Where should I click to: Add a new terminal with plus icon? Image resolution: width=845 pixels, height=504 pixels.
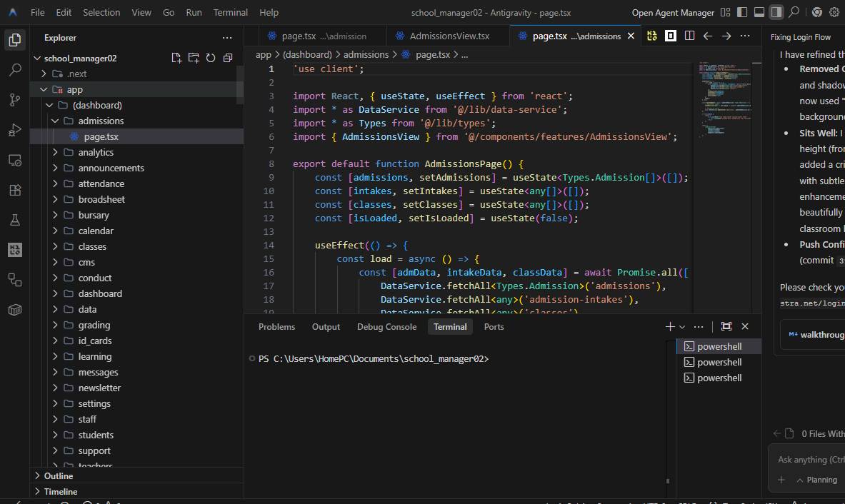(x=670, y=326)
